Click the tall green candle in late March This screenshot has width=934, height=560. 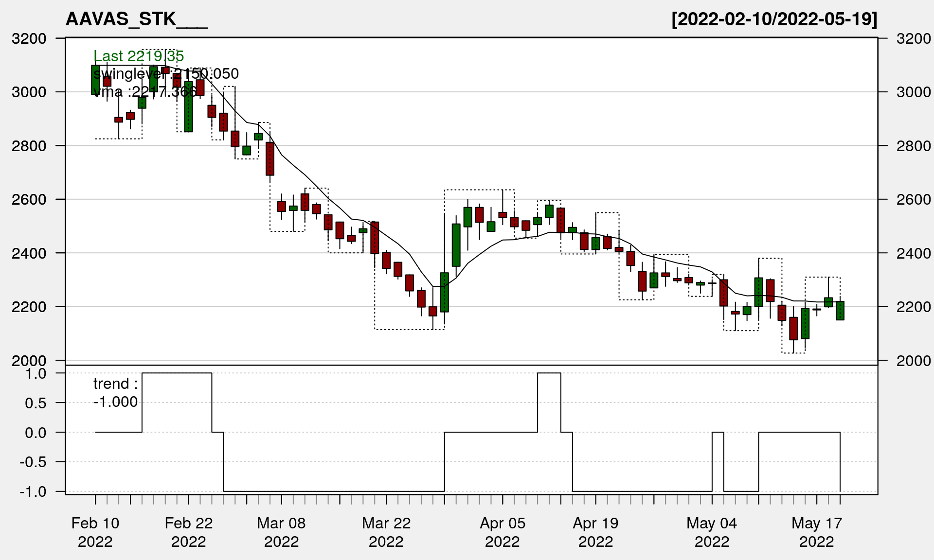click(456, 245)
